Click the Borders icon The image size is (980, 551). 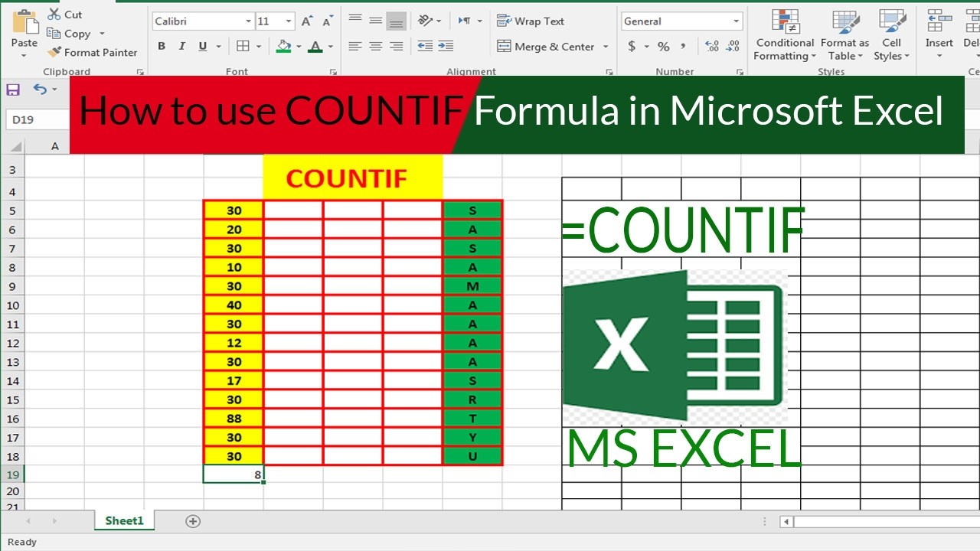coord(243,47)
